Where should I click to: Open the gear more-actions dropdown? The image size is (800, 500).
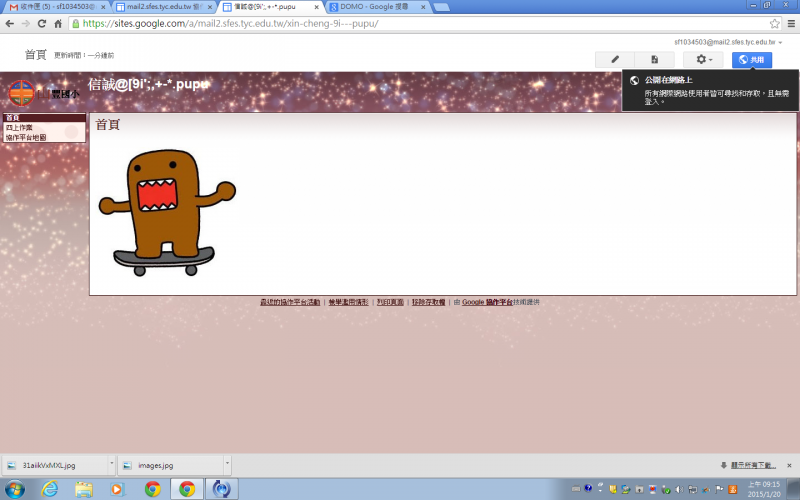tap(704, 60)
